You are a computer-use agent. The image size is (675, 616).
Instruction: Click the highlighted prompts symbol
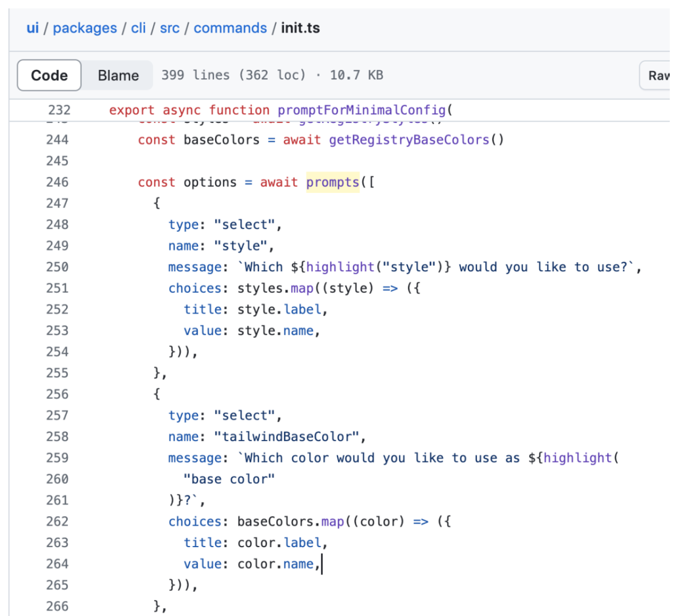click(x=333, y=182)
